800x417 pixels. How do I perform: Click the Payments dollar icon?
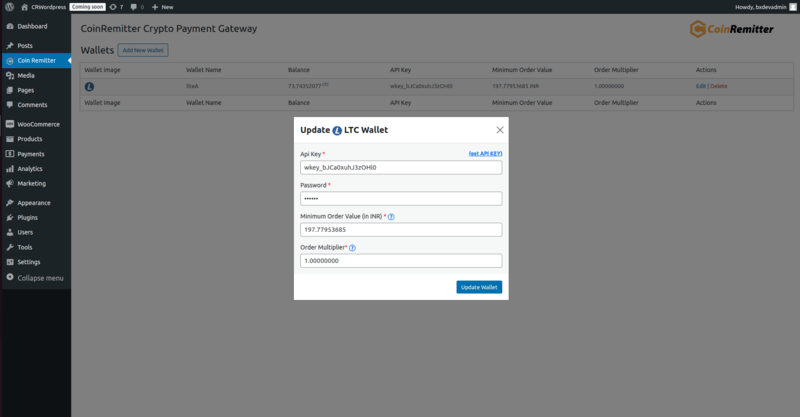(10, 154)
